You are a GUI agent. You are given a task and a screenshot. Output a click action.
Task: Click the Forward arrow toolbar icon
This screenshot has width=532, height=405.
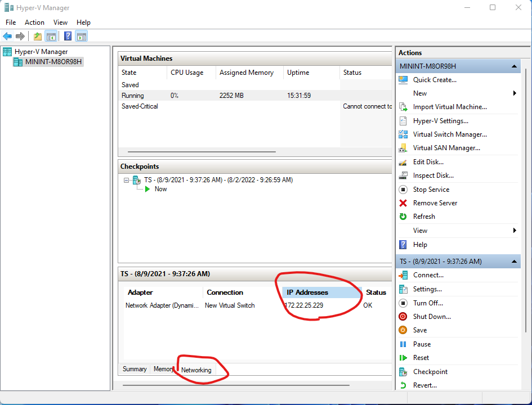coord(20,36)
